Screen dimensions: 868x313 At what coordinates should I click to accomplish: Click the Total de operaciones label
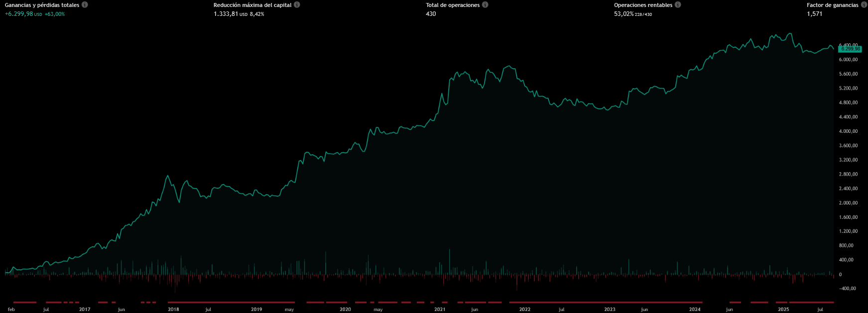click(x=453, y=5)
